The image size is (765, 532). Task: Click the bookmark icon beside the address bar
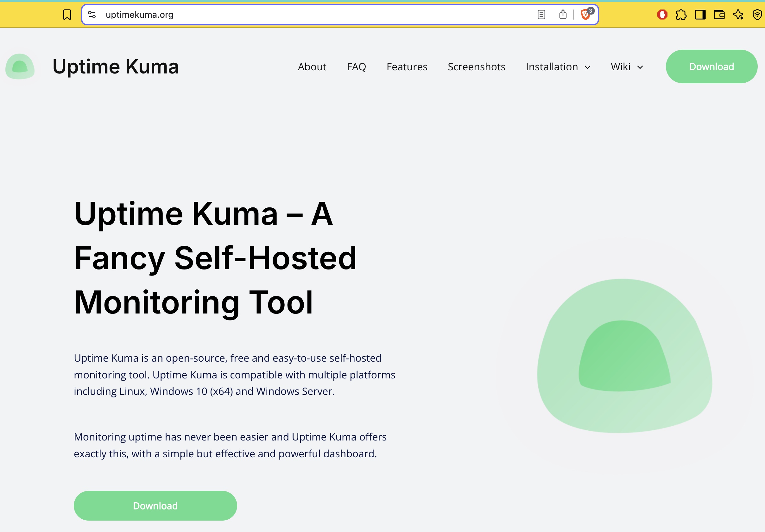(x=67, y=15)
